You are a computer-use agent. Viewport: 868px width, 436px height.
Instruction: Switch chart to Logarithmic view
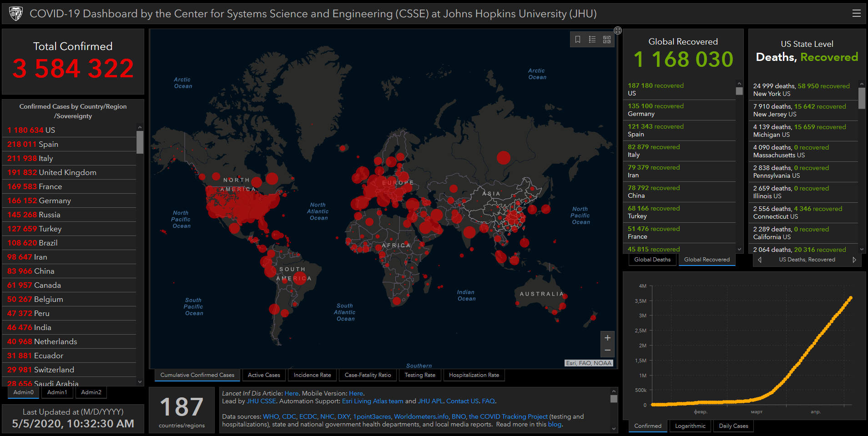tap(690, 426)
